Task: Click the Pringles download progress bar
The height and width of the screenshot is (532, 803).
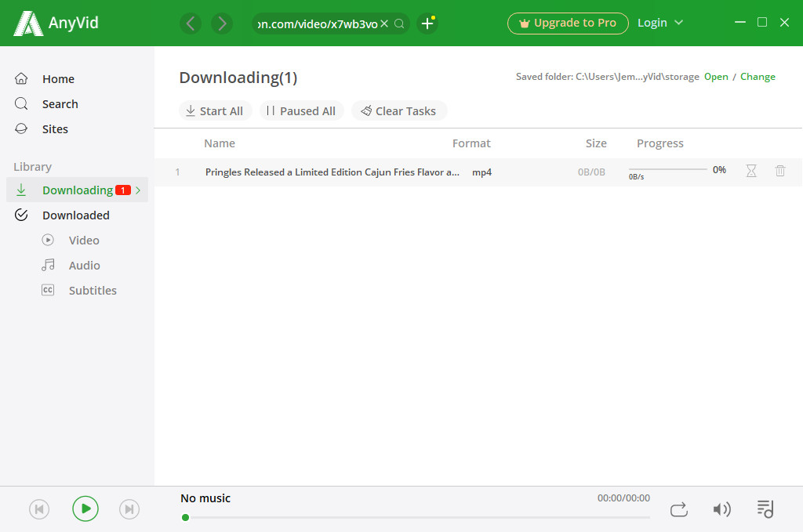Action: coord(668,169)
